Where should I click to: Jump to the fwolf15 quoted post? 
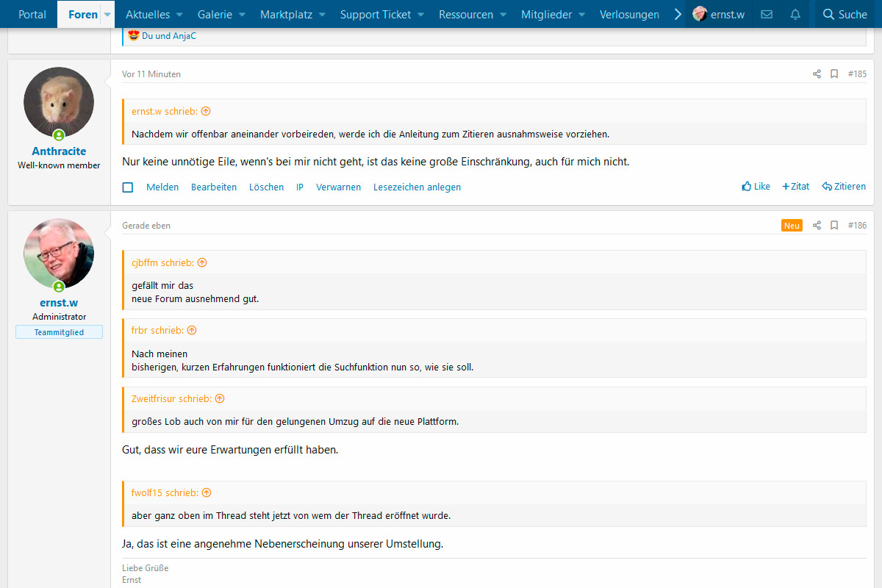(x=207, y=492)
